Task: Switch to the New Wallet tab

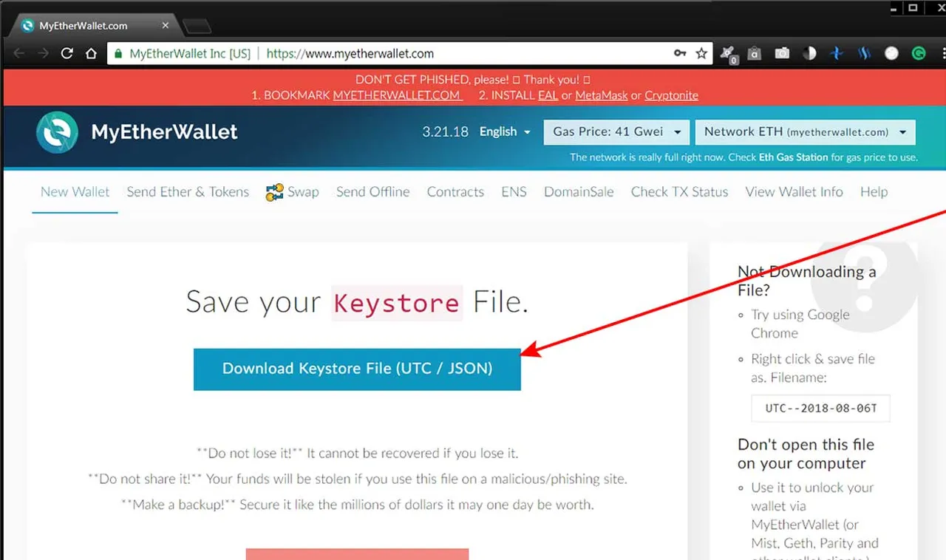Action: [75, 192]
